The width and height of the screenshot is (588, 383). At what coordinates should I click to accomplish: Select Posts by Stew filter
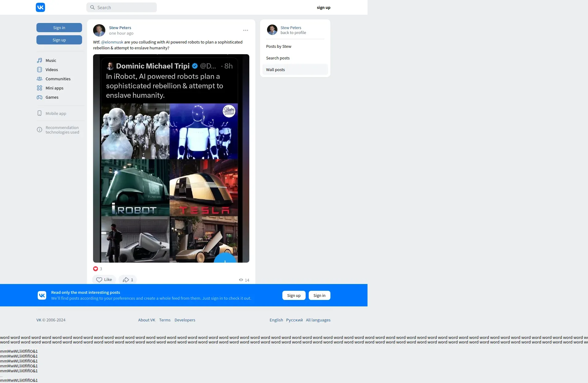(x=279, y=46)
